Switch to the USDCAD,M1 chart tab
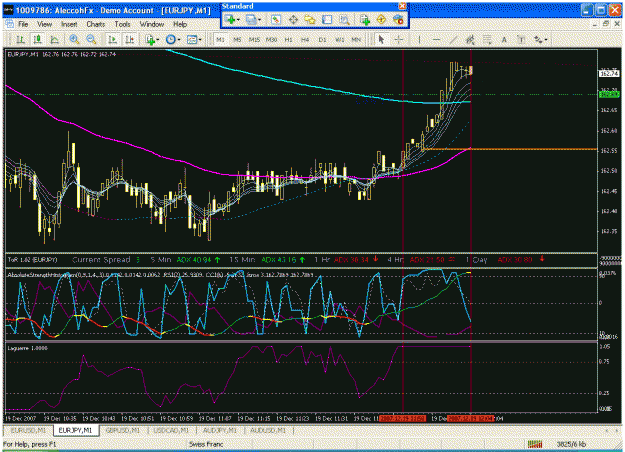Viewport: 625px width, 452px height. pyautogui.click(x=171, y=430)
